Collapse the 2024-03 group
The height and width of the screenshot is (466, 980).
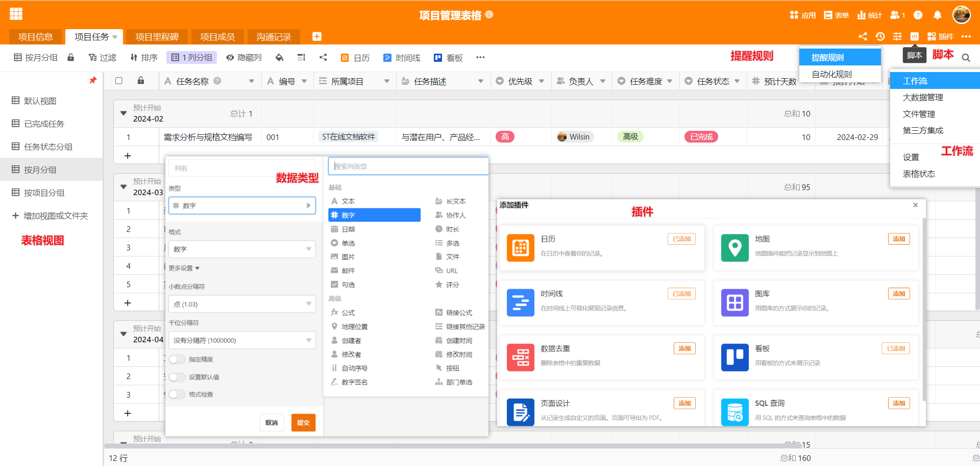click(x=123, y=187)
